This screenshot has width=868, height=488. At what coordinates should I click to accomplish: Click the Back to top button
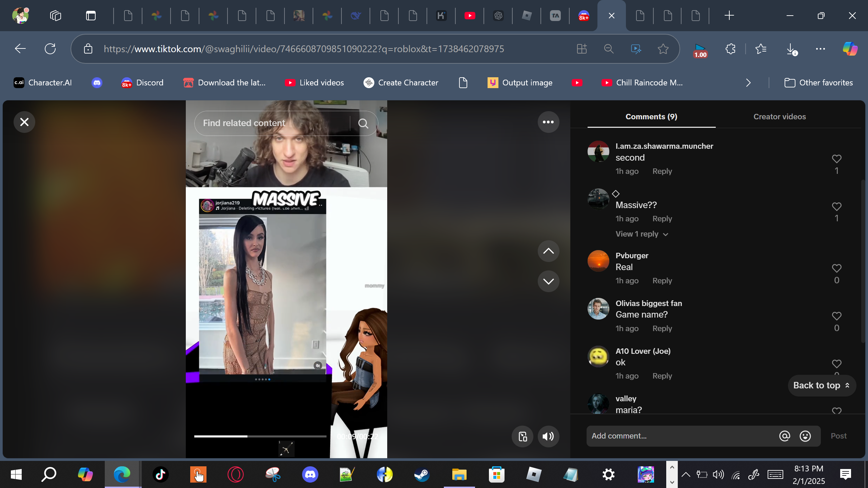click(x=822, y=385)
